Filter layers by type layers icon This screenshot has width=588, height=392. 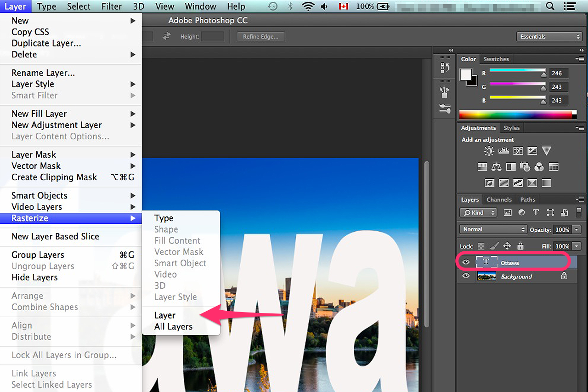click(x=536, y=213)
